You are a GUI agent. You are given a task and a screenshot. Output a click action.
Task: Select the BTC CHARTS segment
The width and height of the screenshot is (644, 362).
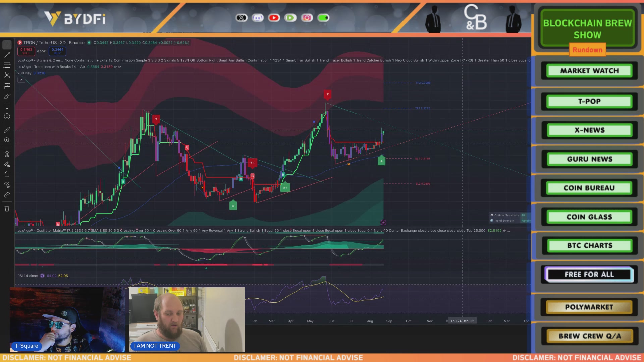tap(589, 246)
